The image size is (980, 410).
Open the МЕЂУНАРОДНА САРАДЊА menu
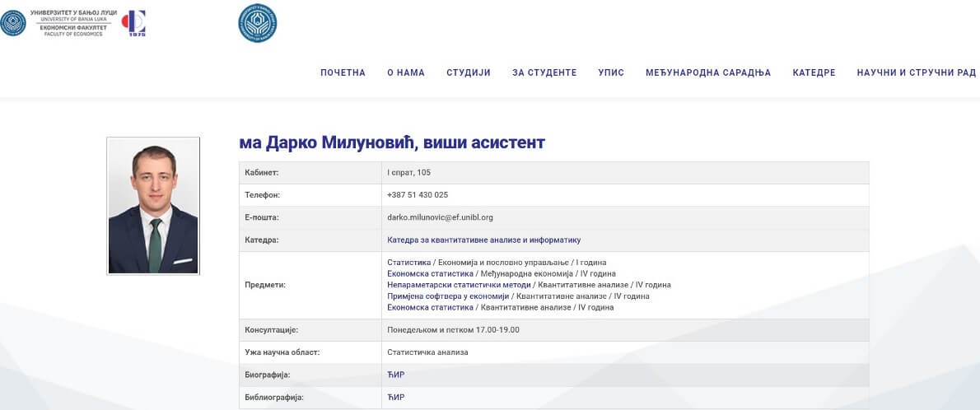pos(708,72)
